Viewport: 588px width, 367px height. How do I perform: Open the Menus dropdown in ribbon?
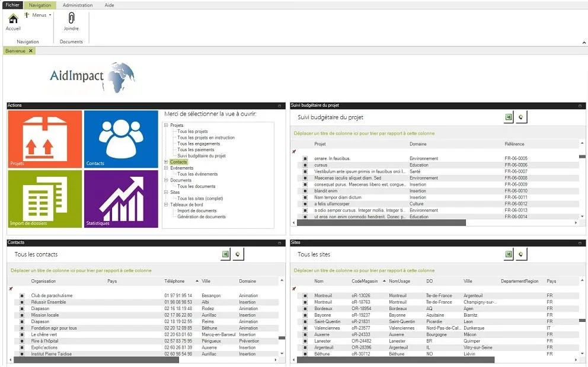(38, 15)
